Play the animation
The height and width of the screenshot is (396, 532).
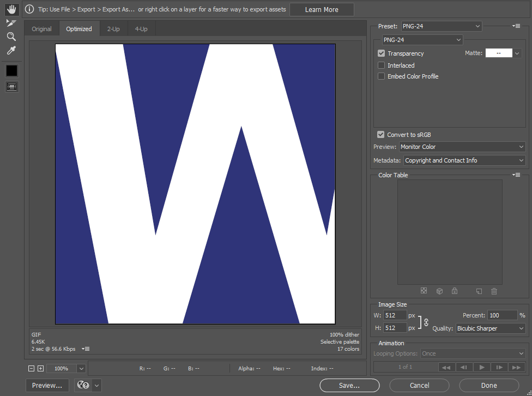coord(482,367)
